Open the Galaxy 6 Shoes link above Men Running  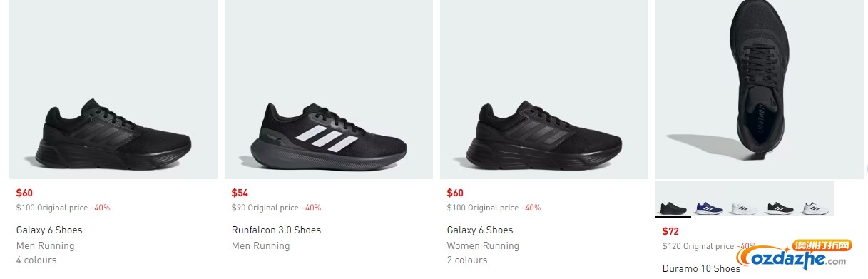point(49,230)
